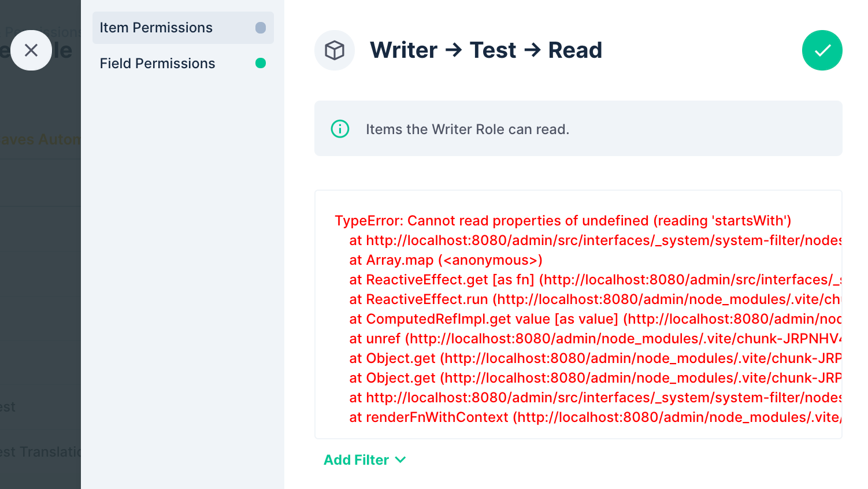This screenshot has width=868, height=489.
Task: Click the Add Filter chevron arrow
Action: [400, 460]
